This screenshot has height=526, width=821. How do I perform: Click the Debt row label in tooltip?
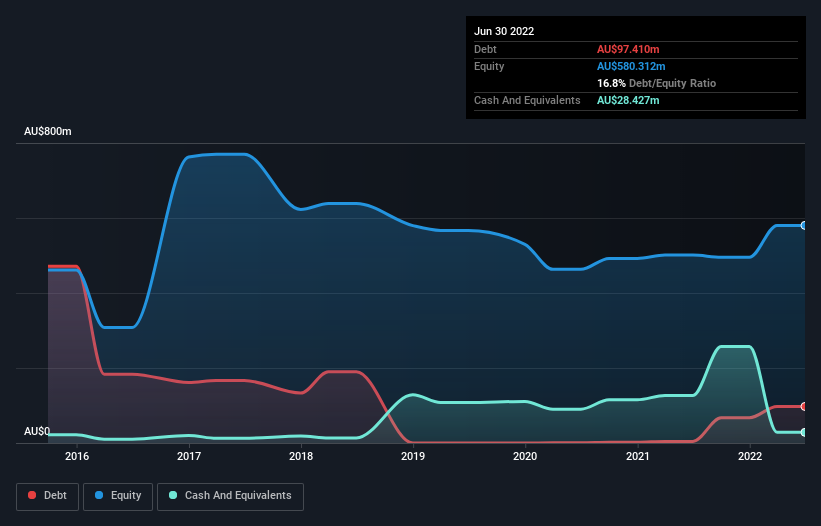click(x=485, y=49)
